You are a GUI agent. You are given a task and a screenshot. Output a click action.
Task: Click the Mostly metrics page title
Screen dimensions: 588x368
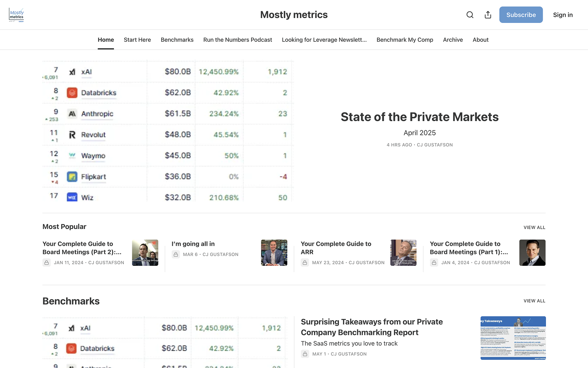[294, 15]
